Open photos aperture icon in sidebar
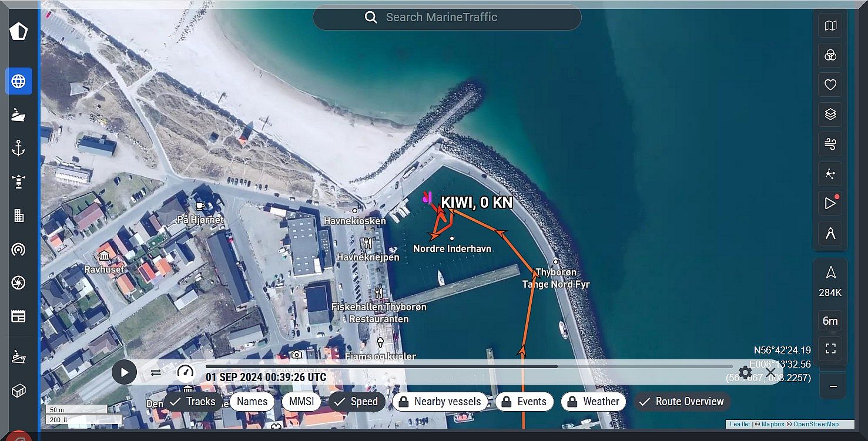868x441 pixels. (x=19, y=283)
